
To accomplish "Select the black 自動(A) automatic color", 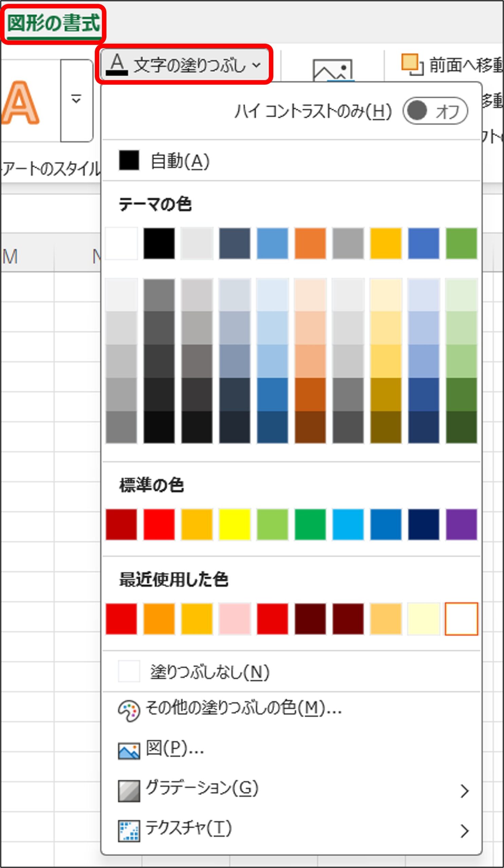I will pos(129,160).
